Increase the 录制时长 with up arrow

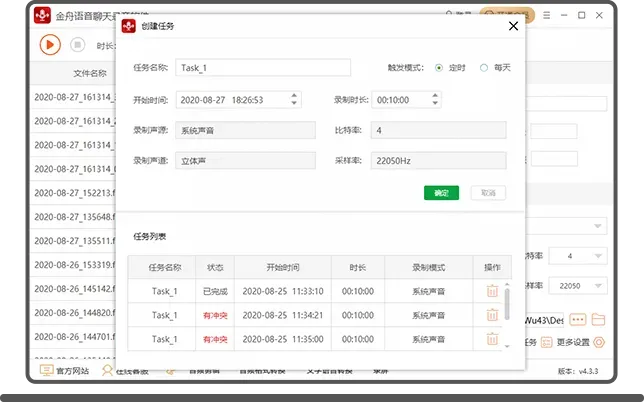pos(435,96)
